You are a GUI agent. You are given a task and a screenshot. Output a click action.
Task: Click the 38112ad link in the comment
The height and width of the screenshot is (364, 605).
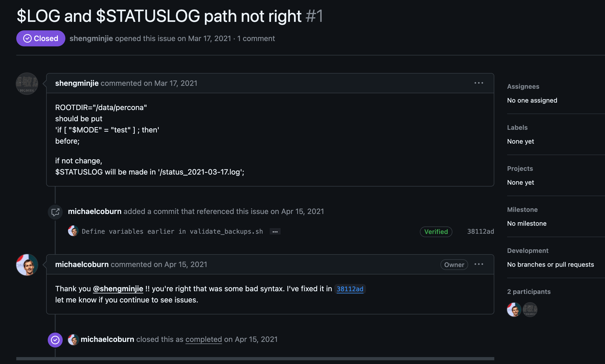click(x=350, y=289)
